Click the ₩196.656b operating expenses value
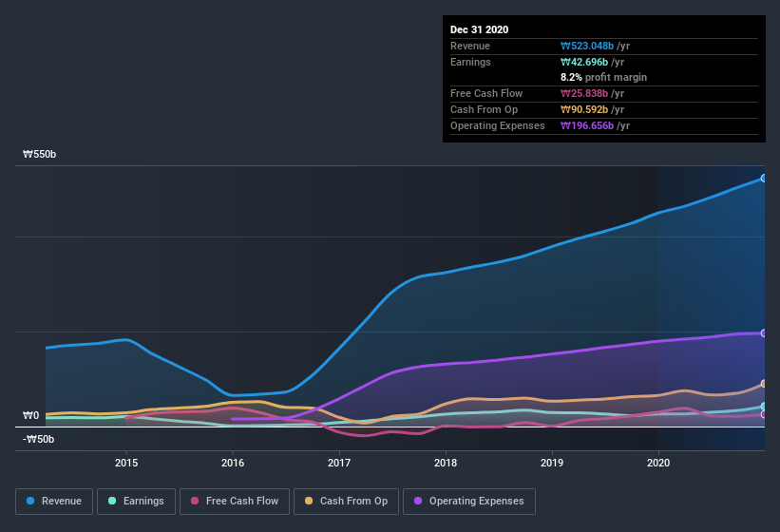This screenshot has height=532, width=780. (x=587, y=125)
